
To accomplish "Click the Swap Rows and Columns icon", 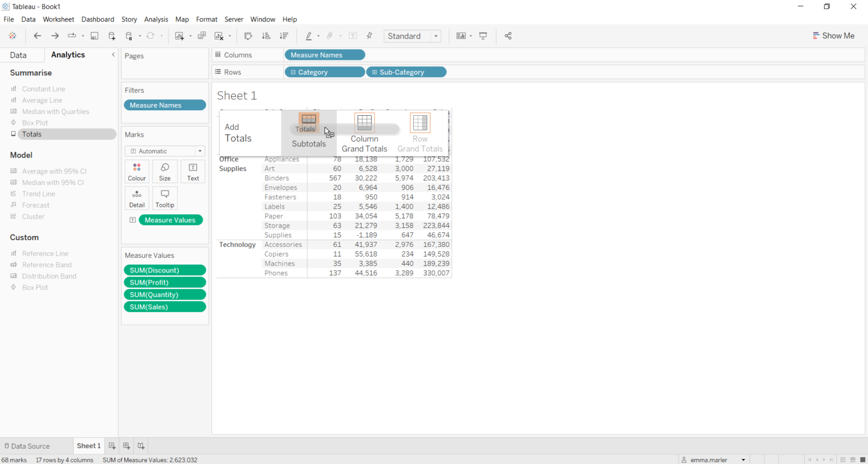I will coord(248,36).
